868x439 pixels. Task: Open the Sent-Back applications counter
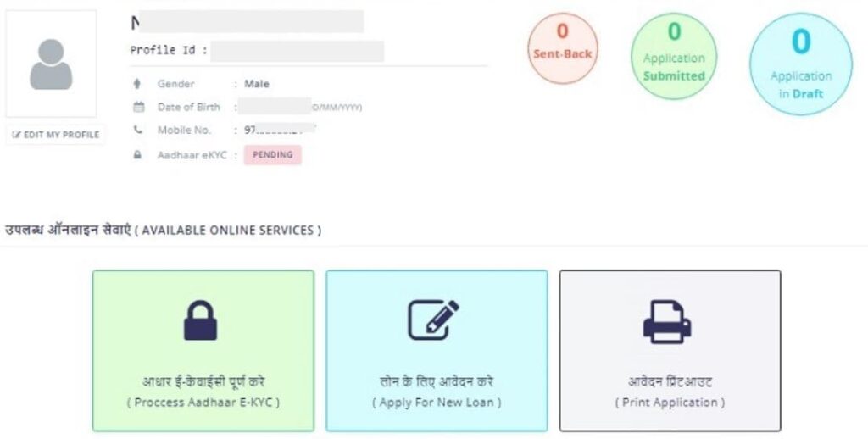(563, 47)
